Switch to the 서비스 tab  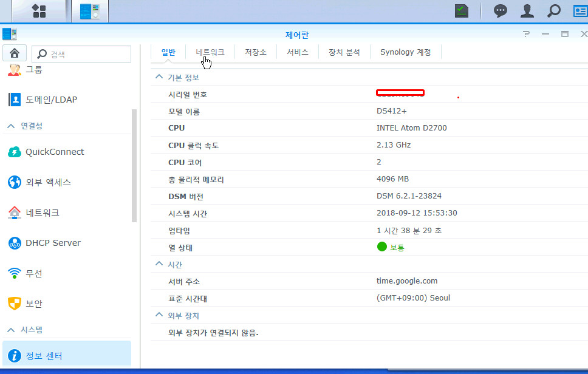coord(298,52)
